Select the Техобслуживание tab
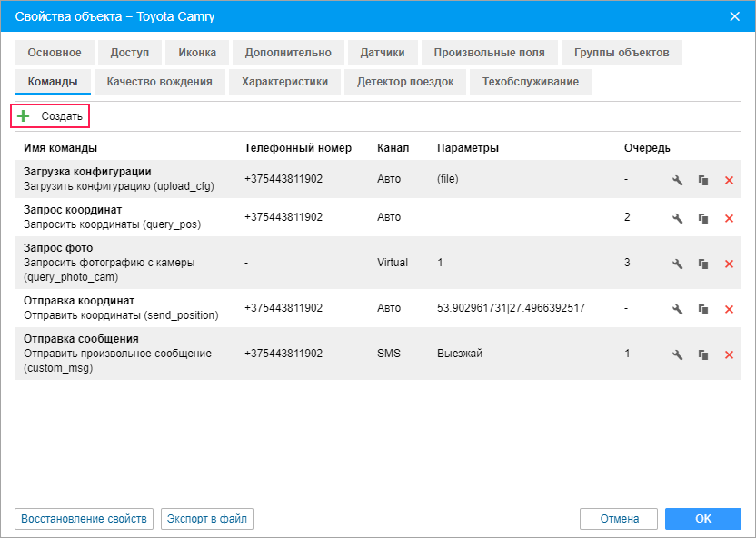756x538 pixels. (x=531, y=82)
